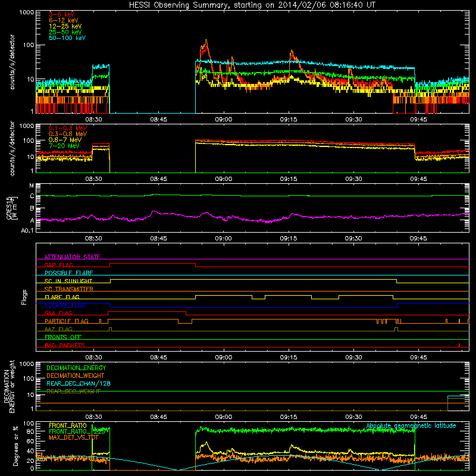Screen dimensions: 476x476
Task: Click the 'DECIMATION ENERGY or weight' axis title
Action: click(9, 386)
